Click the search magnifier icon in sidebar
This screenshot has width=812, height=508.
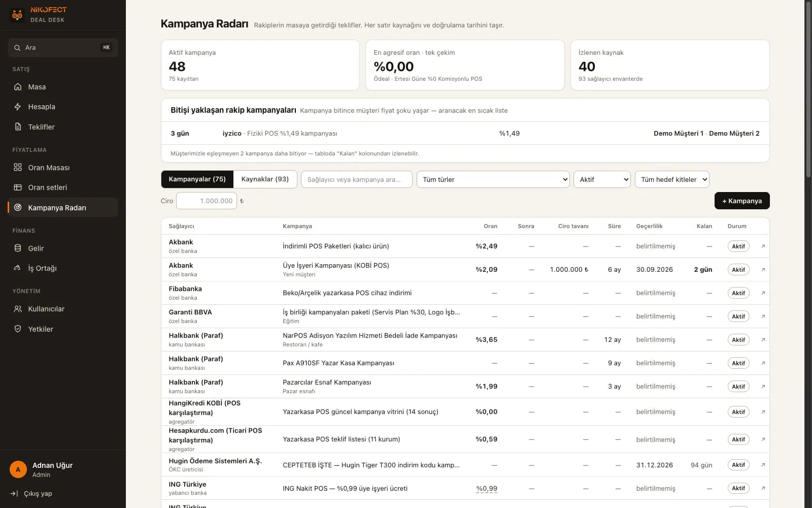pyautogui.click(x=17, y=48)
